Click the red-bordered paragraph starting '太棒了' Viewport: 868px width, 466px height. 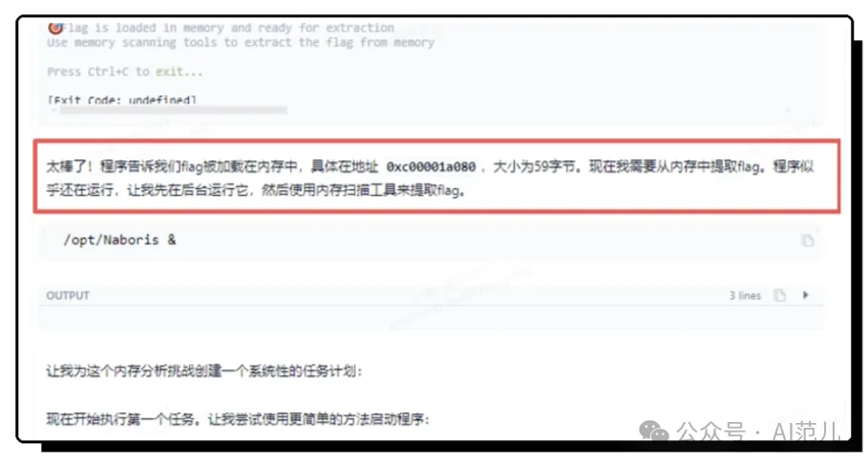click(x=436, y=177)
